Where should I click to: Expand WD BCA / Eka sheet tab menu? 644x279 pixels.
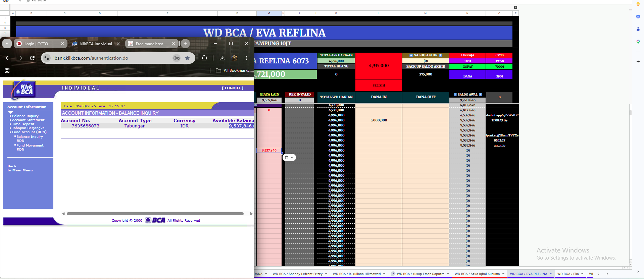pyautogui.click(x=582, y=274)
